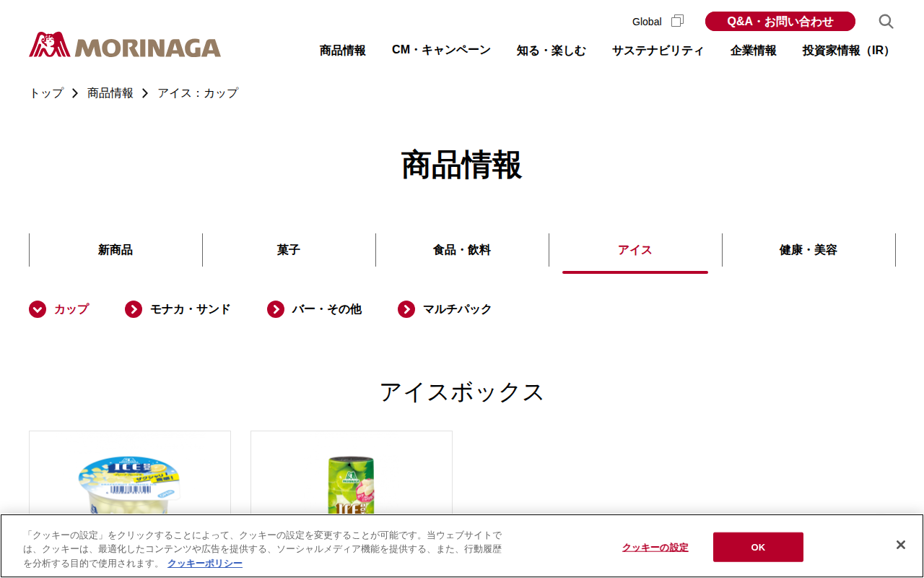This screenshot has width=924, height=578.
Task: Switch to the 食品・飲料 tab
Action: (462, 250)
